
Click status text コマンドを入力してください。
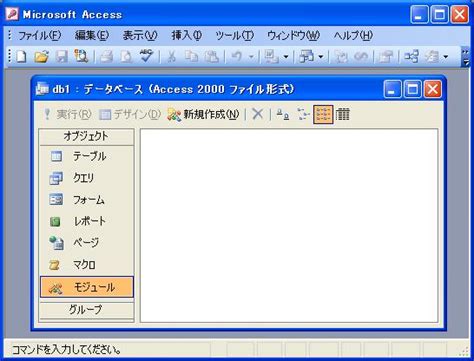[67, 350]
